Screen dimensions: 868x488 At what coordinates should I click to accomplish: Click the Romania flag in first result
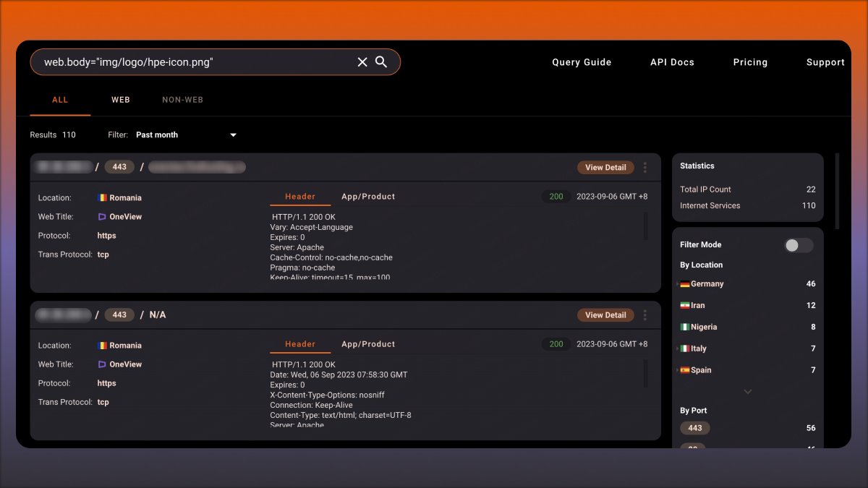pyautogui.click(x=102, y=197)
